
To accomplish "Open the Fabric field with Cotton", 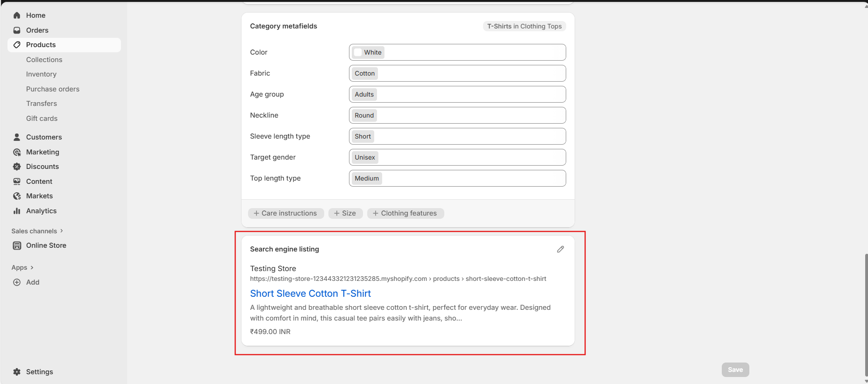I will tap(457, 73).
